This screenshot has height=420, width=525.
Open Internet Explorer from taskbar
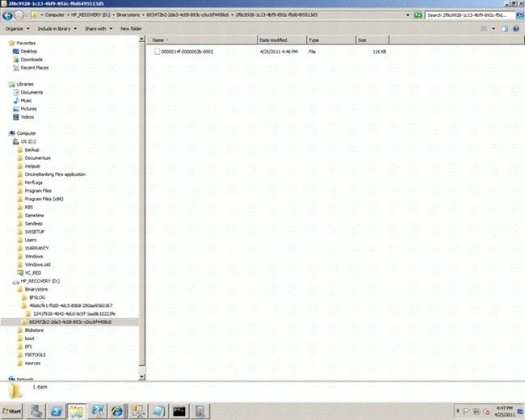tap(117, 411)
